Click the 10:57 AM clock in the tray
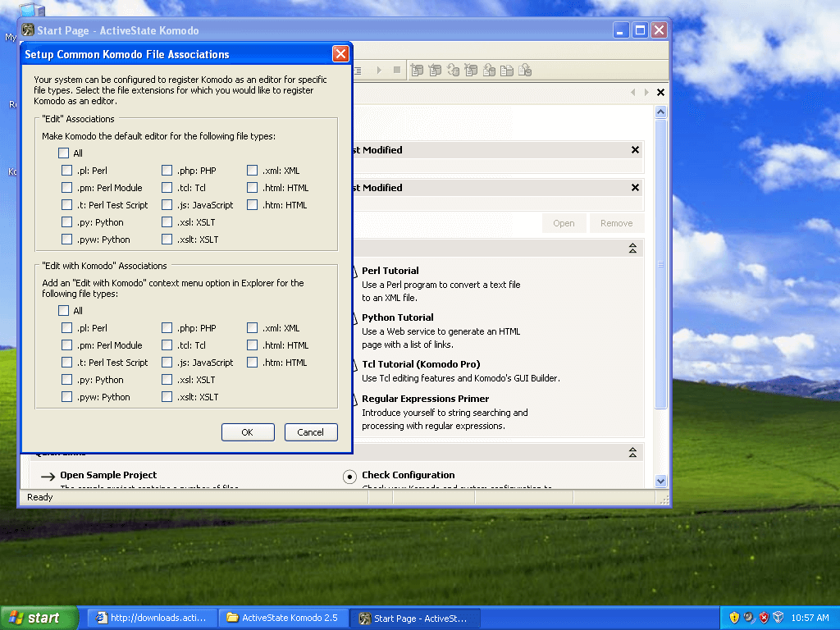This screenshot has width=840, height=630. tap(810, 618)
